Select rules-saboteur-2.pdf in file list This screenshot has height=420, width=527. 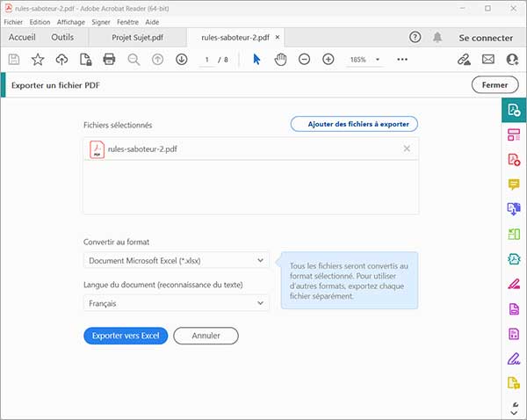250,148
